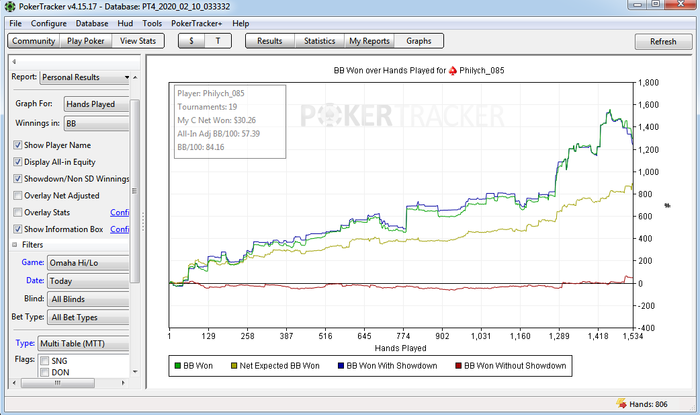Open Type filter Multi Table (MTT)

tap(83, 344)
